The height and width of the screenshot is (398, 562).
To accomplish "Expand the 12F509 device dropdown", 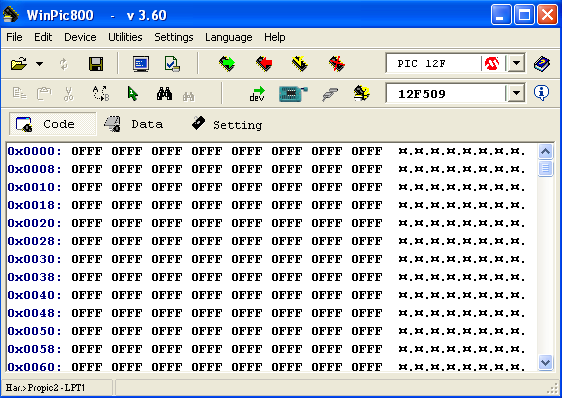I will [x=516, y=93].
